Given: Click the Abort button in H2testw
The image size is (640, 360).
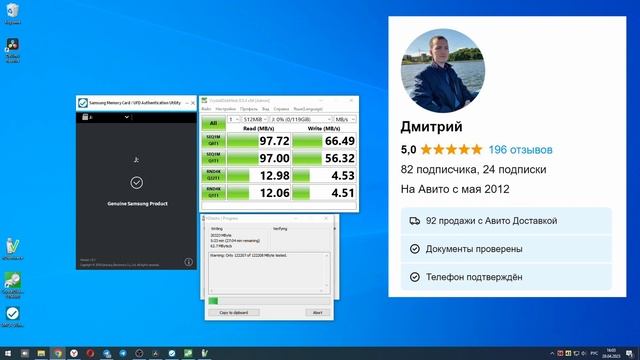Looking at the screenshot, I should (318, 313).
